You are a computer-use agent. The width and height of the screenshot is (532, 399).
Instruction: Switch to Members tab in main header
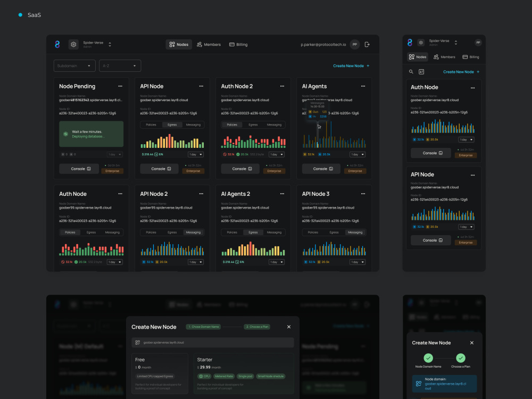(x=209, y=45)
